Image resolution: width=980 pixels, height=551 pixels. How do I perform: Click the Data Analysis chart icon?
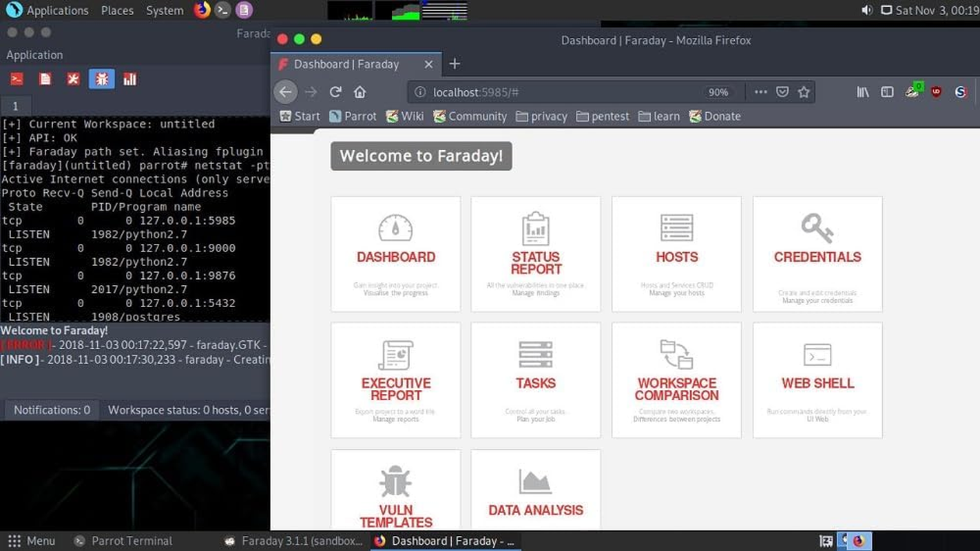536,482
